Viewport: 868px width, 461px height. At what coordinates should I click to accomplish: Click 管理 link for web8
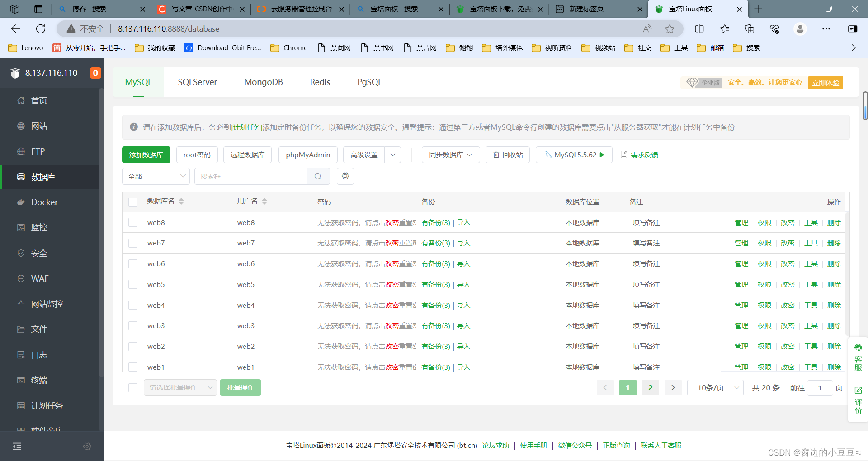coord(741,222)
